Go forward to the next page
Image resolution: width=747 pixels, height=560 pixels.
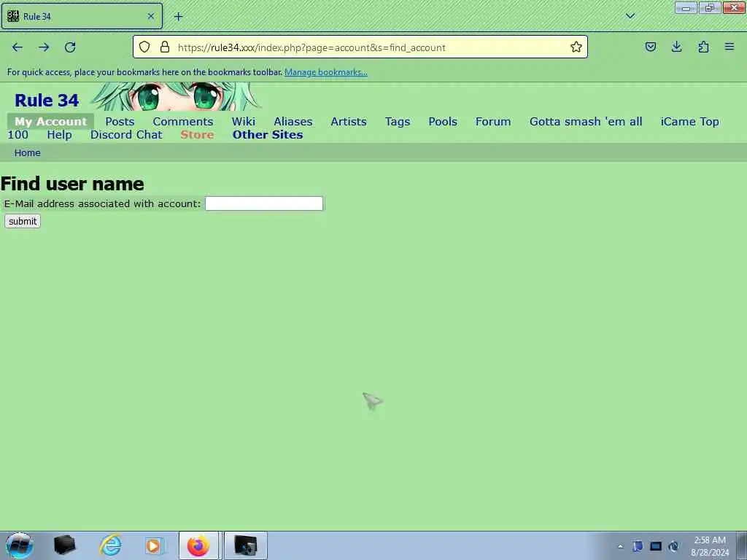[44, 47]
